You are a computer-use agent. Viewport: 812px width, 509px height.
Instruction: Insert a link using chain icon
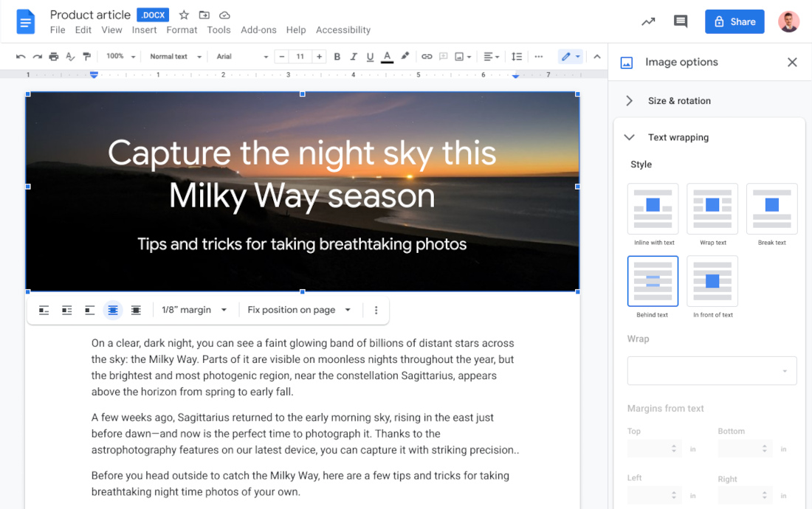(427, 56)
